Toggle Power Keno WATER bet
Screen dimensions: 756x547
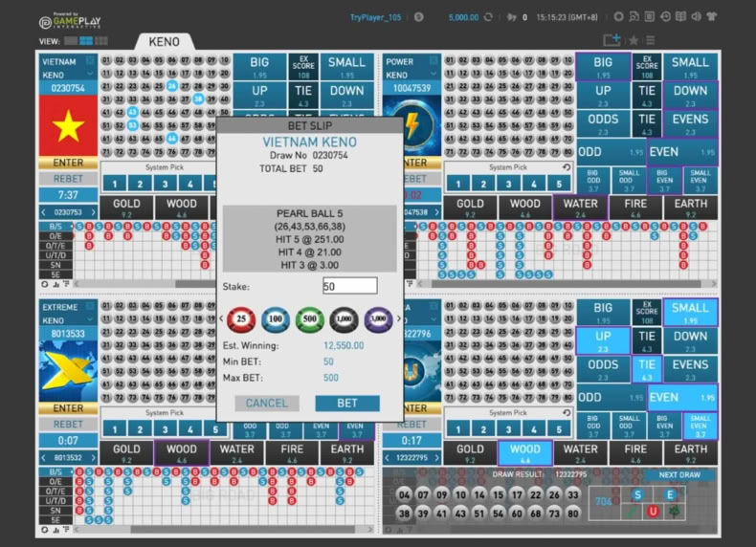point(580,208)
